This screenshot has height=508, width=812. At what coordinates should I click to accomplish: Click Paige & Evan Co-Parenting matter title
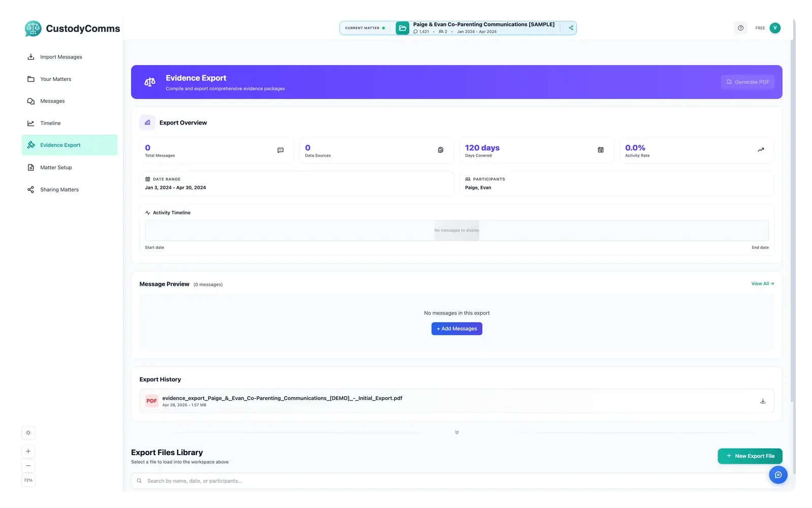[x=484, y=24]
